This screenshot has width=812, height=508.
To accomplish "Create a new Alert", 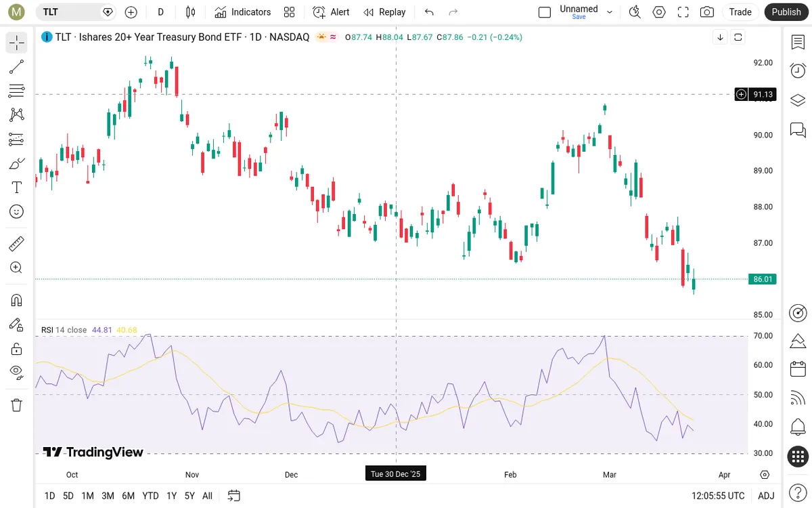I will (332, 12).
